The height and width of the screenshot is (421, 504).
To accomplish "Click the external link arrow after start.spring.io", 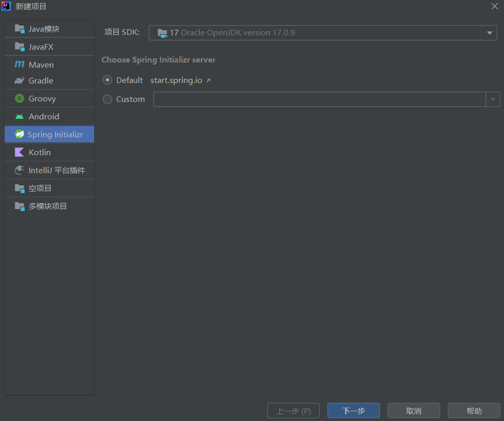I will (208, 80).
